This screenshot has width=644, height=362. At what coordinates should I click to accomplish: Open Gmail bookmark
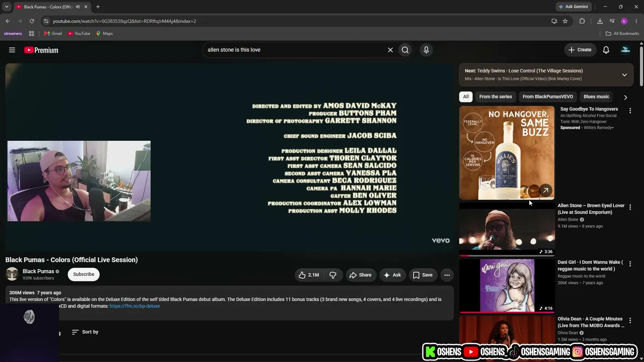(53, 34)
